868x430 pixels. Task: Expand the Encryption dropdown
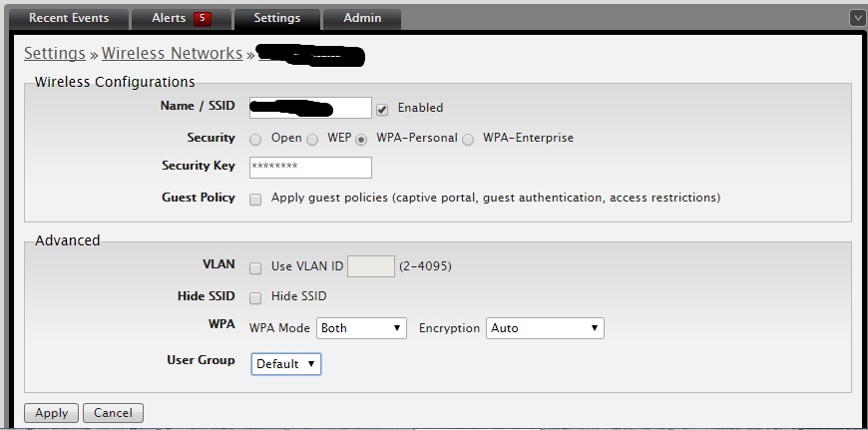[545, 328]
